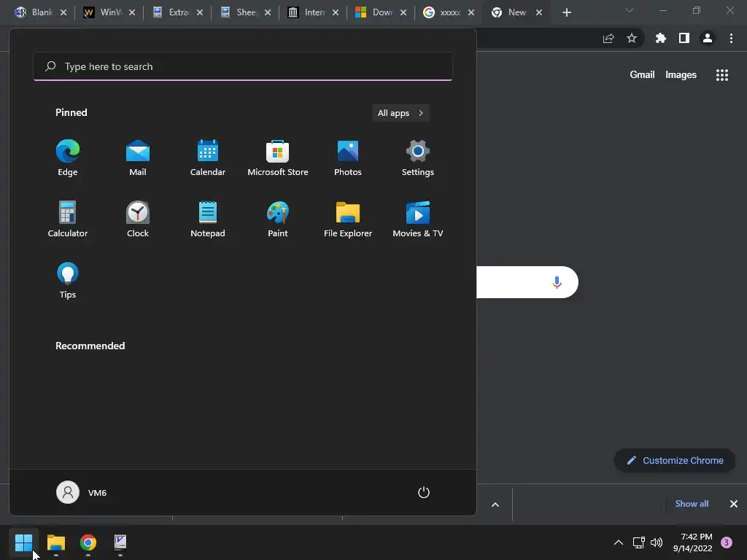Launch Movies & TV app
747x560 pixels.
pos(418,219)
